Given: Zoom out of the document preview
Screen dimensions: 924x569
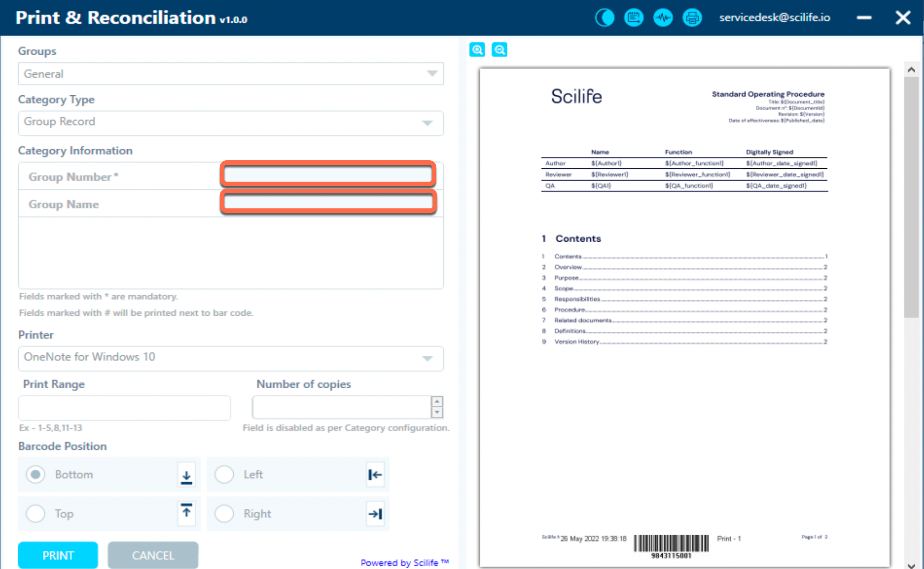Looking at the screenshot, I should click(x=499, y=49).
